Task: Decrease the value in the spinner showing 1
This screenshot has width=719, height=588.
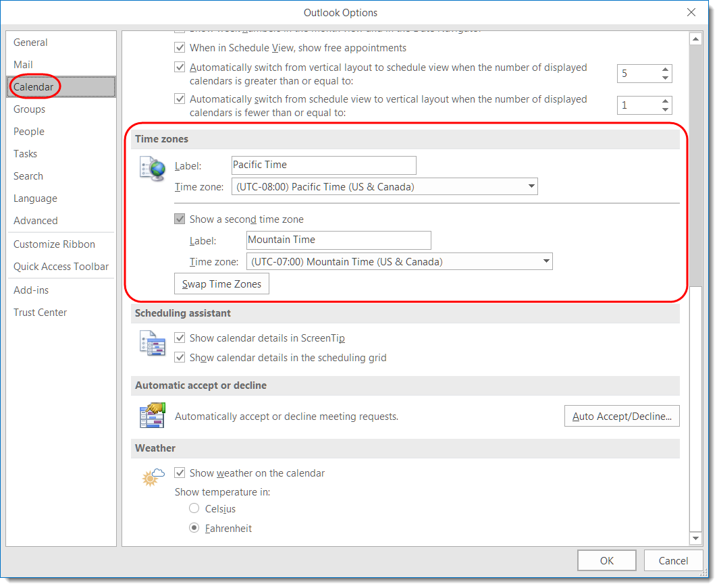Action: tap(666, 109)
